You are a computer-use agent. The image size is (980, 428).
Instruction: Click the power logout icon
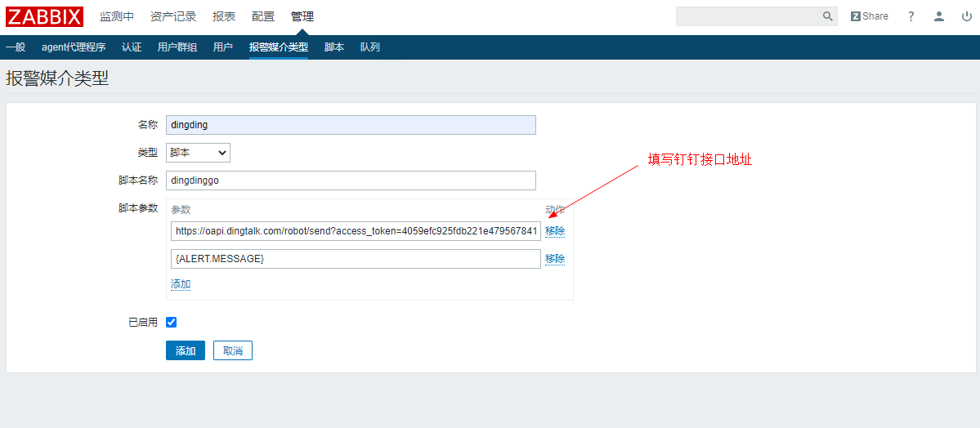pyautogui.click(x=966, y=16)
